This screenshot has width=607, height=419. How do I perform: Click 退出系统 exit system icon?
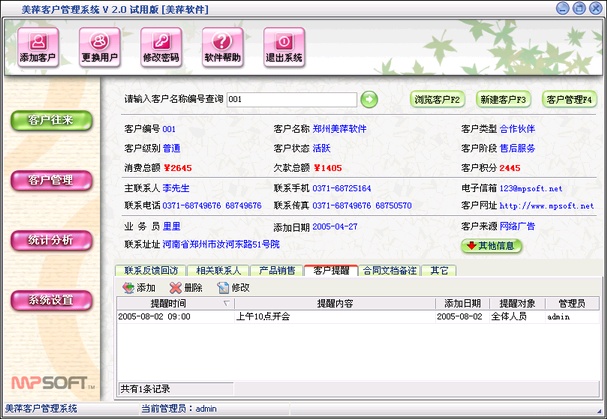(284, 46)
